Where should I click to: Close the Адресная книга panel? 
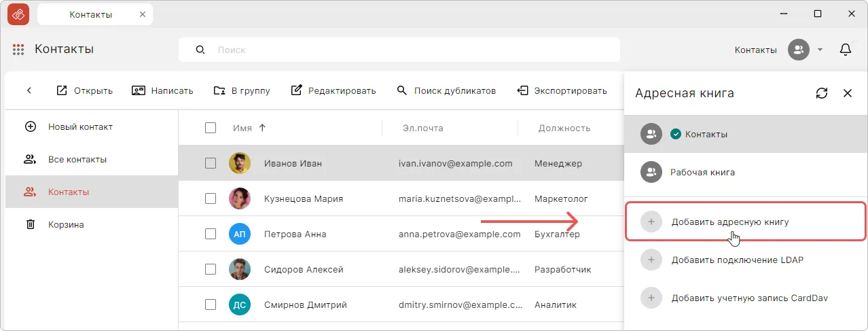point(847,93)
